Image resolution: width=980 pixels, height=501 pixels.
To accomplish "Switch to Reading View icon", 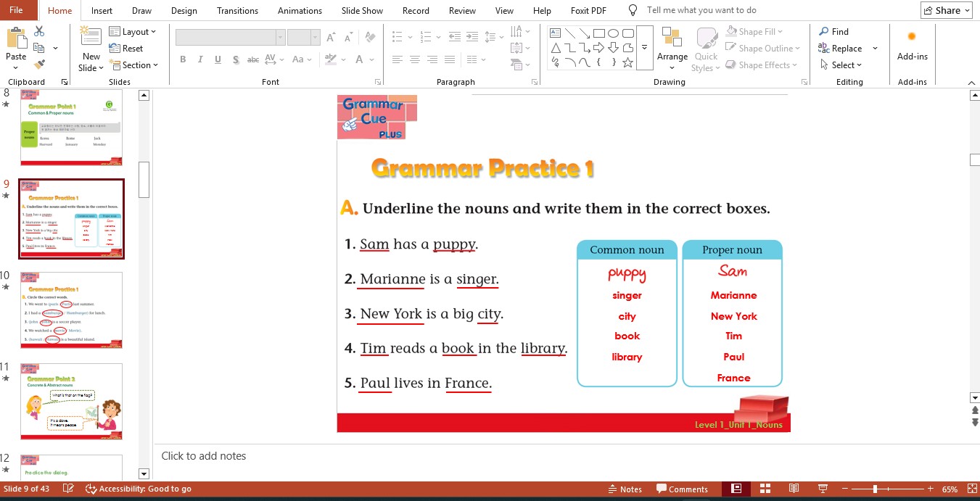I will coord(794,489).
